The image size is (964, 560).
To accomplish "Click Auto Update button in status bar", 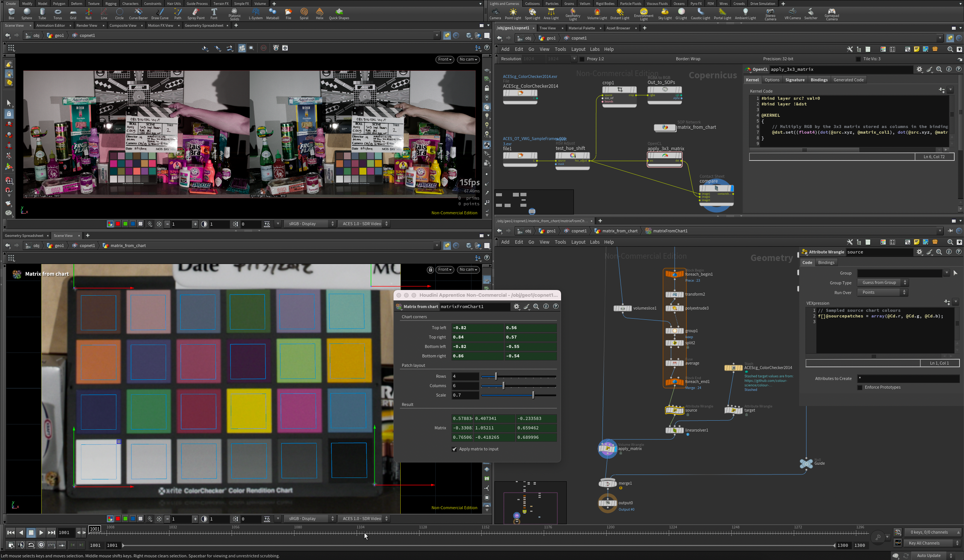I will (x=929, y=555).
